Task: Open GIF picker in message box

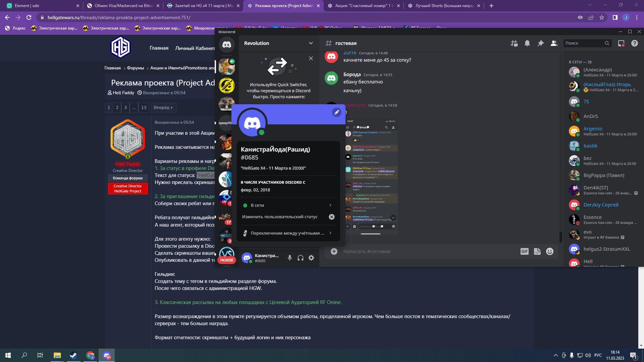Action: pos(525,251)
